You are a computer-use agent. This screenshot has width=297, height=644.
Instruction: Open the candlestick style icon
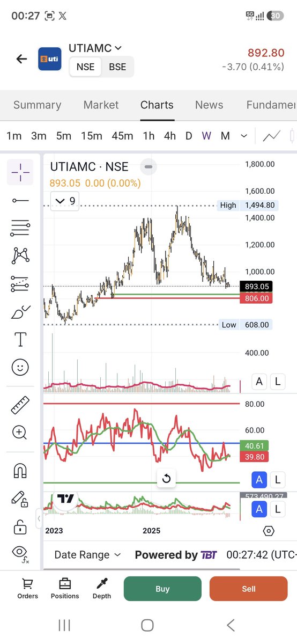(x=293, y=136)
